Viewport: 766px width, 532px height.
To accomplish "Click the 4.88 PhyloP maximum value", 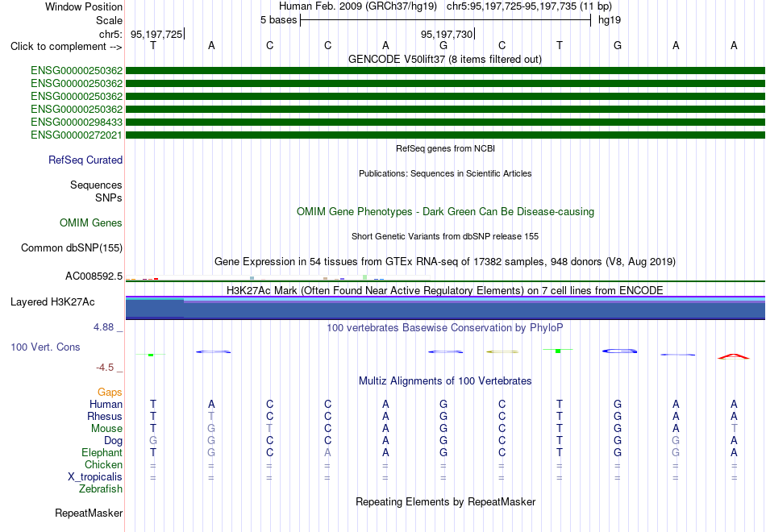I will click(103, 326).
